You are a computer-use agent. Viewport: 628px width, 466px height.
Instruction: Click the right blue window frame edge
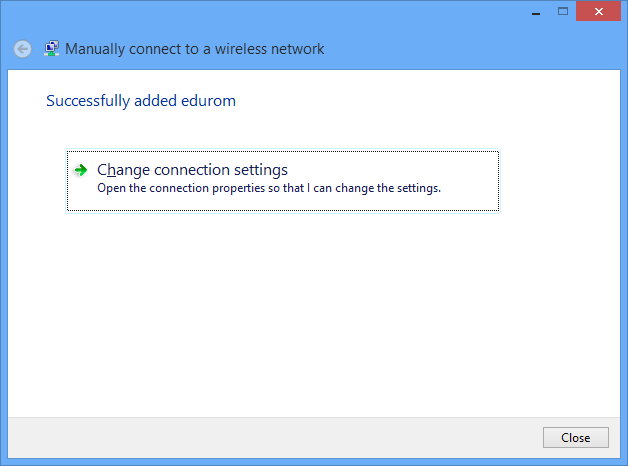pyautogui.click(x=624, y=250)
